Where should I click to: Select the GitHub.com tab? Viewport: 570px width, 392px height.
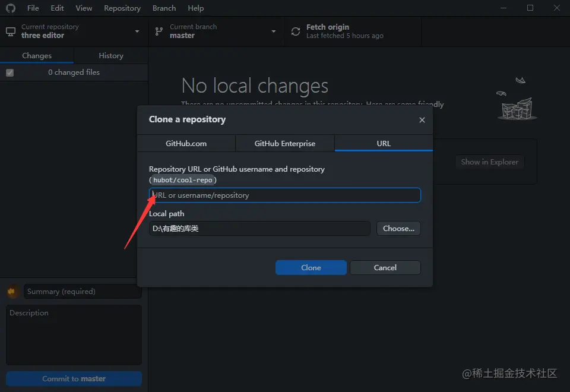[186, 143]
